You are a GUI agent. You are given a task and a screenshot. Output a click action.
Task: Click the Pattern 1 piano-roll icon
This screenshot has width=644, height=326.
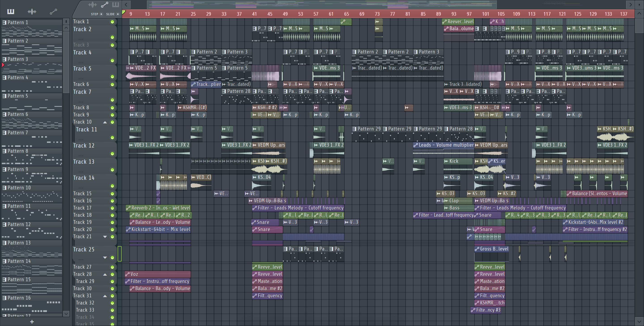click(4, 23)
